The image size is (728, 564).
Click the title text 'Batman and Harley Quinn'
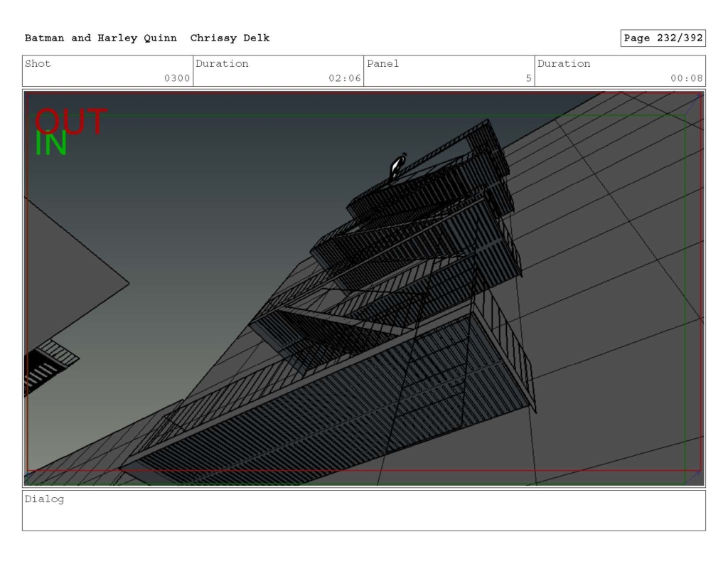click(x=101, y=38)
